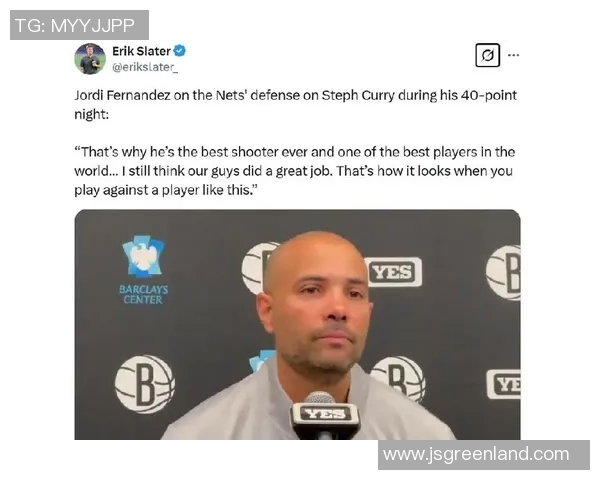
Task: Open the three-dot more options menu
Action: (514, 56)
